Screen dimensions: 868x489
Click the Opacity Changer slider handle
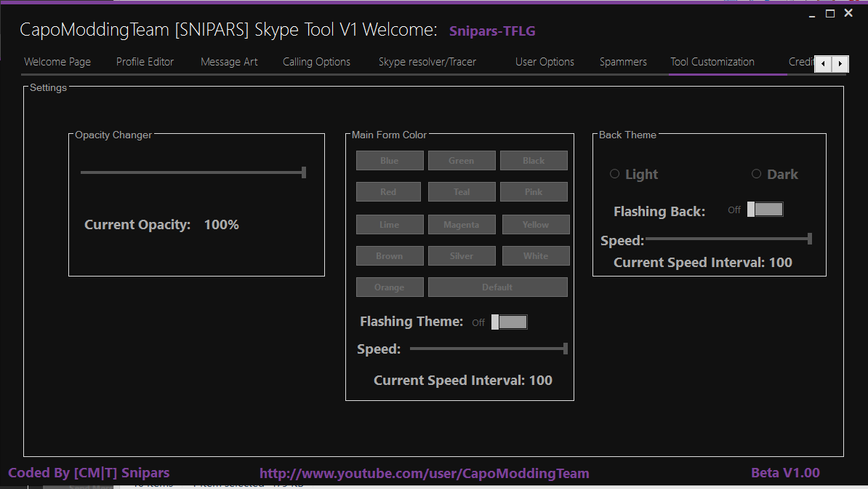coord(304,172)
